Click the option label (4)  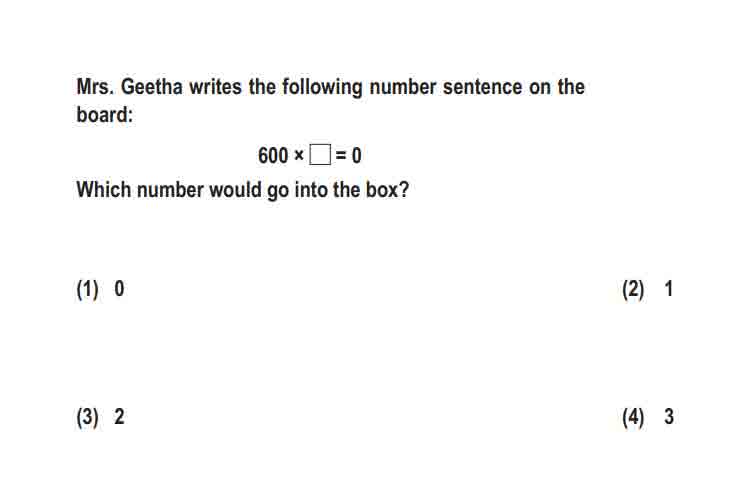click(633, 417)
